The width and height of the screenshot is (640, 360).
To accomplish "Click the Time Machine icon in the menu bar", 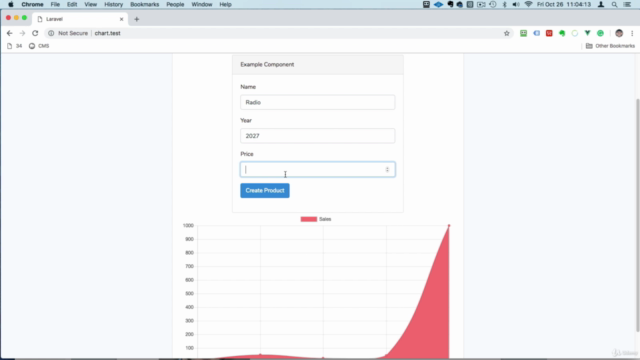I will click(x=493, y=4).
